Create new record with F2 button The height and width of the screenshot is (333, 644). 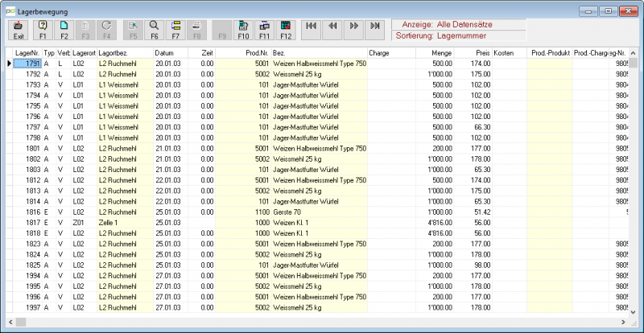(64, 30)
